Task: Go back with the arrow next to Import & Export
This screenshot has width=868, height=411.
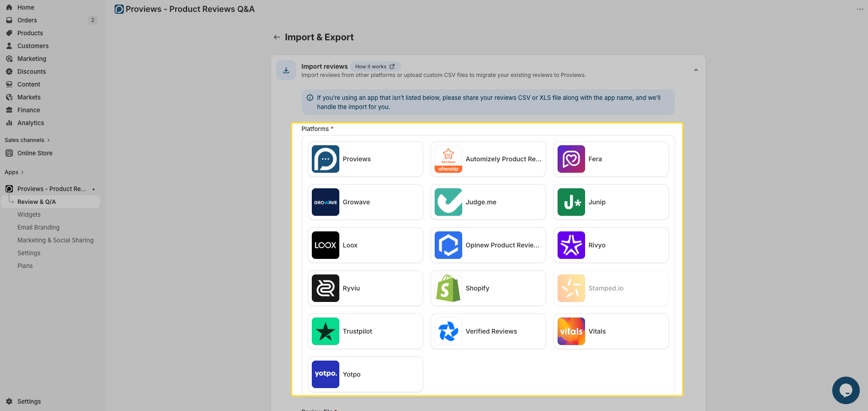Action: (277, 37)
